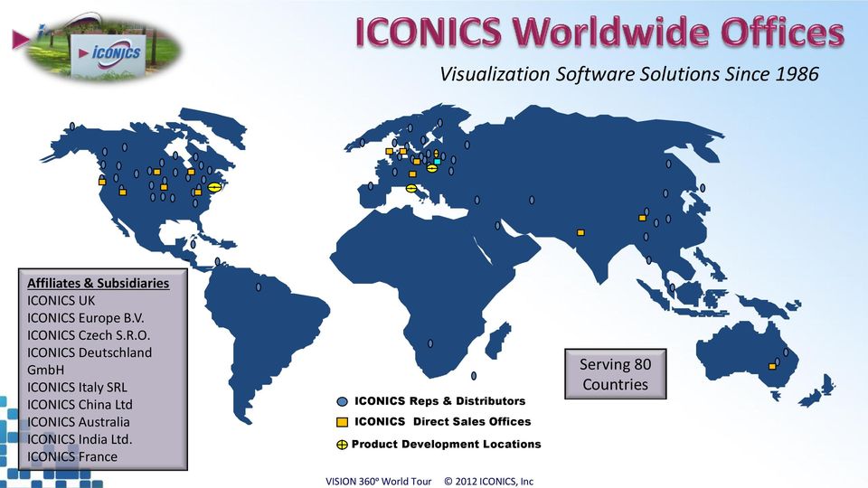Click the South America distributor marker
868x488 pixels.
[x=258, y=287]
